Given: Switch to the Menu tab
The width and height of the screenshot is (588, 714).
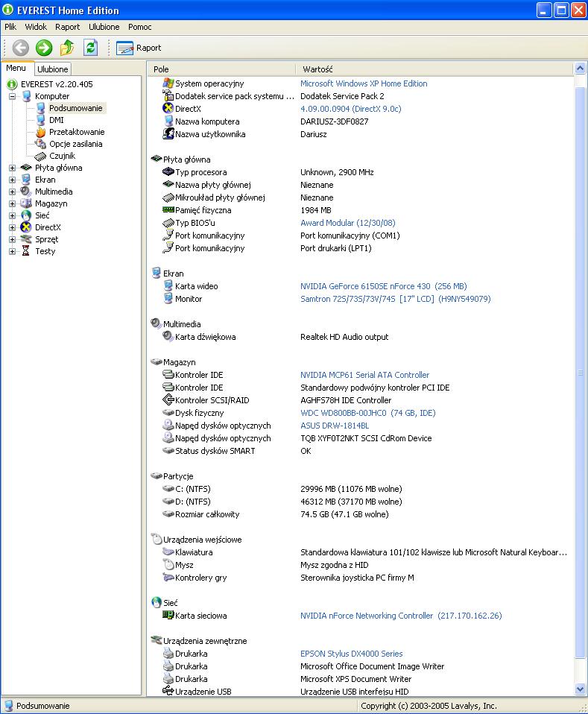Looking at the screenshot, I should pos(16,68).
